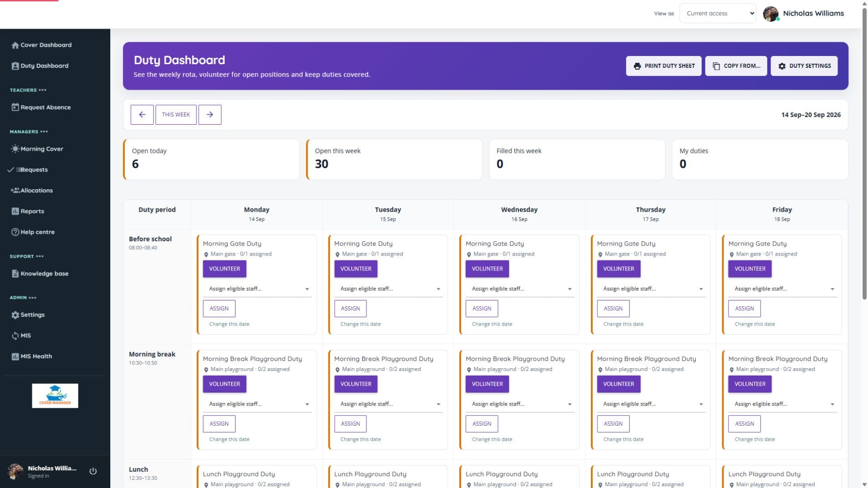Click Print Duty Sheet button
Viewport: 868px width, 488px height.
(663, 66)
